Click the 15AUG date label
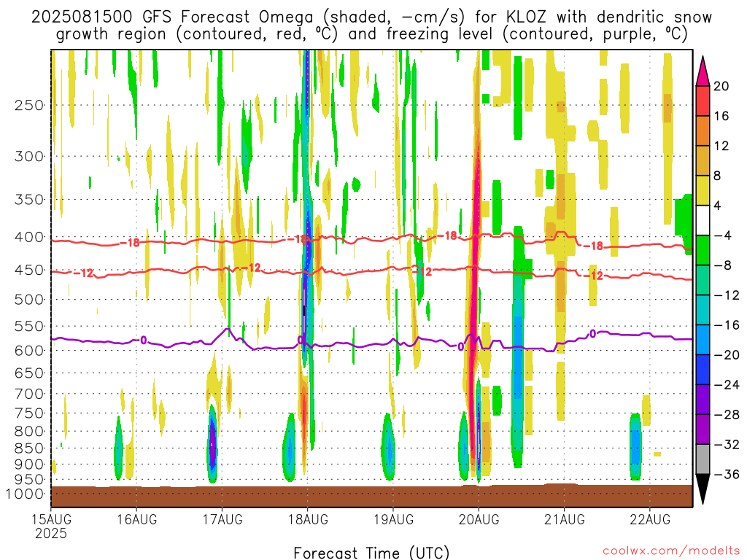This screenshot has width=747, height=560. (x=51, y=519)
